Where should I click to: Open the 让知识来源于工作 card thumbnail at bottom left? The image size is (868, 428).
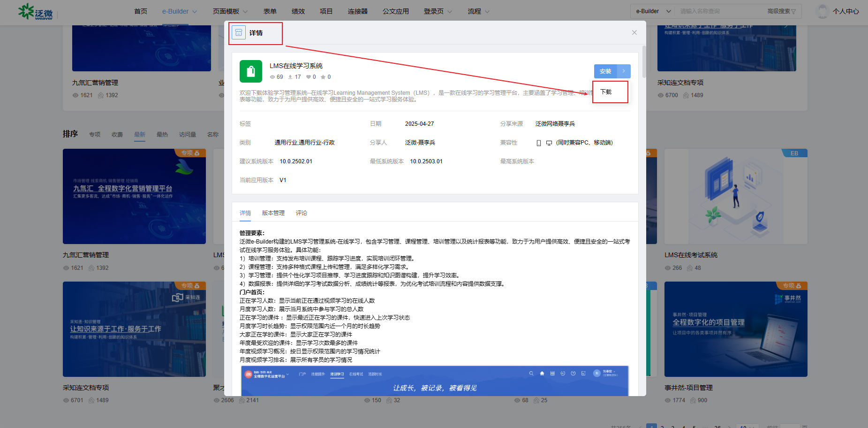(x=134, y=329)
